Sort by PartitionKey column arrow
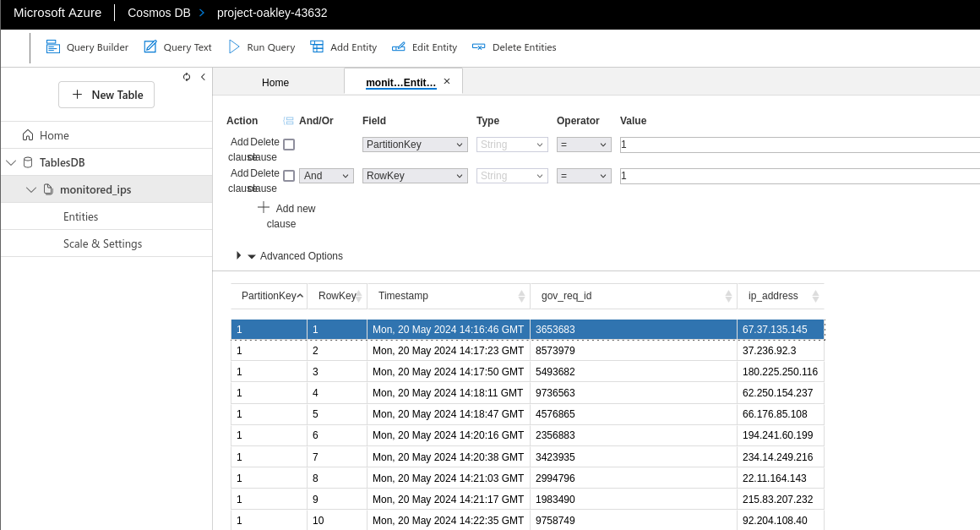This screenshot has height=530, width=980. pos(300,296)
